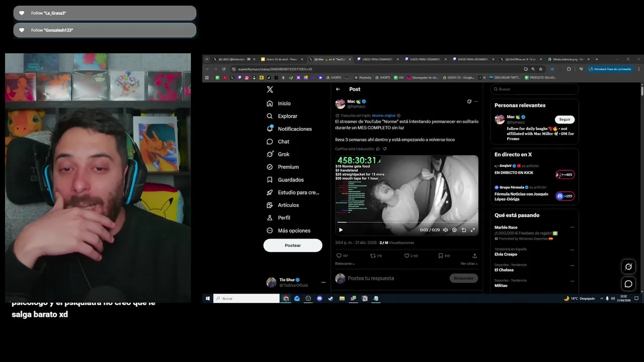This screenshot has height=362, width=644.
Task: Open Ver citas link
Action: 469,263
